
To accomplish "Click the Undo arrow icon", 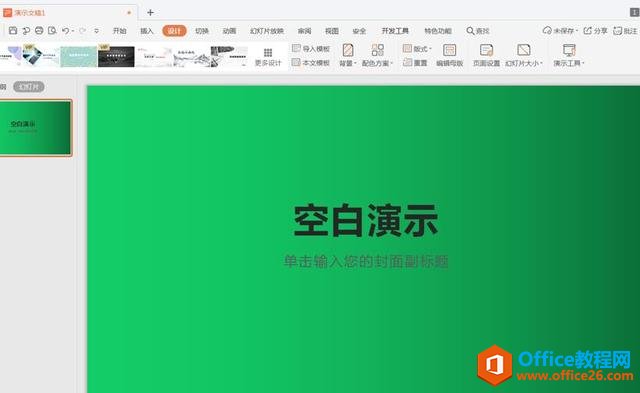I will (65, 31).
